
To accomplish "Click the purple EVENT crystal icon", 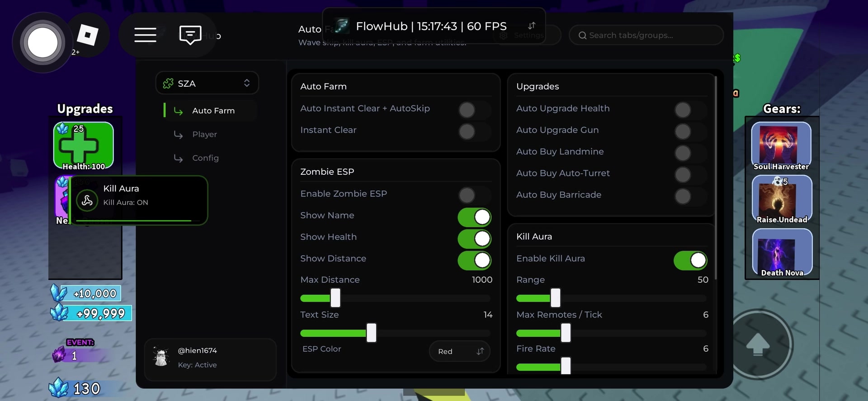I will coord(59,354).
